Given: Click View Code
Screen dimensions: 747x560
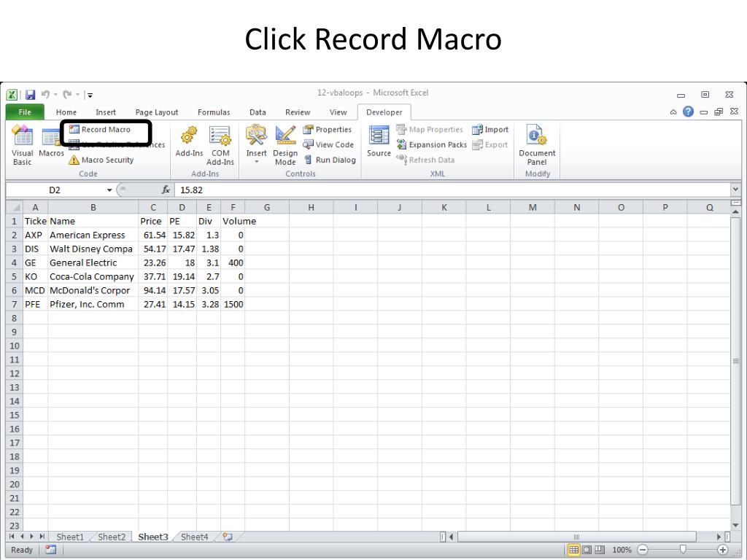Looking at the screenshot, I should pyautogui.click(x=329, y=145).
